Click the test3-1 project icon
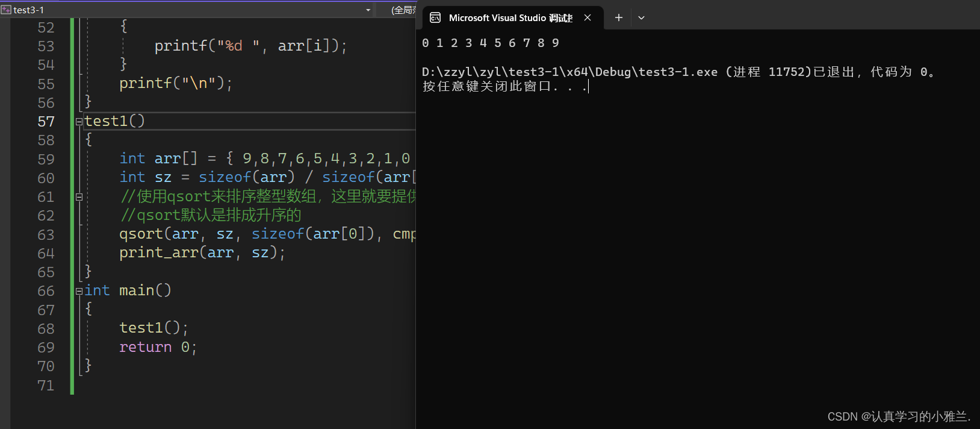The height and width of the screenshot is (429, 980). tap(6, 10)
